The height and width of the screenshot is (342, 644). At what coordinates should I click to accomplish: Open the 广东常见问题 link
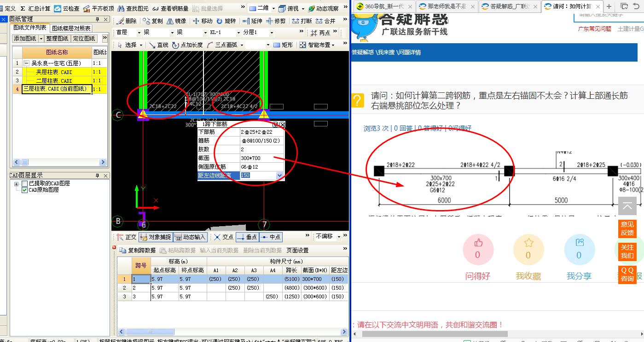(595, 28)
